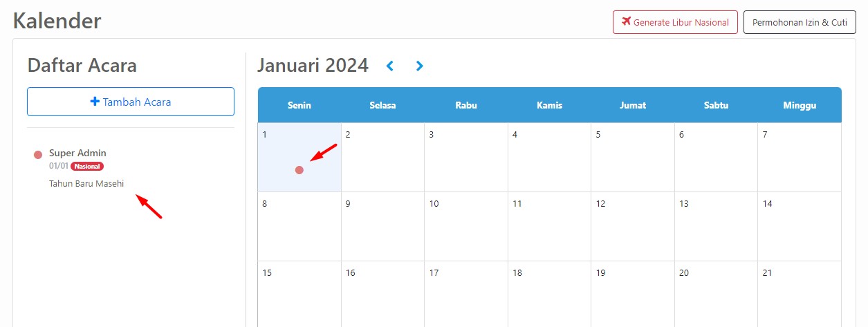The width and height of the screenshot is (868, 327).
Task: Click the red dot beside Super Admin event
Action: coord(38,154)
